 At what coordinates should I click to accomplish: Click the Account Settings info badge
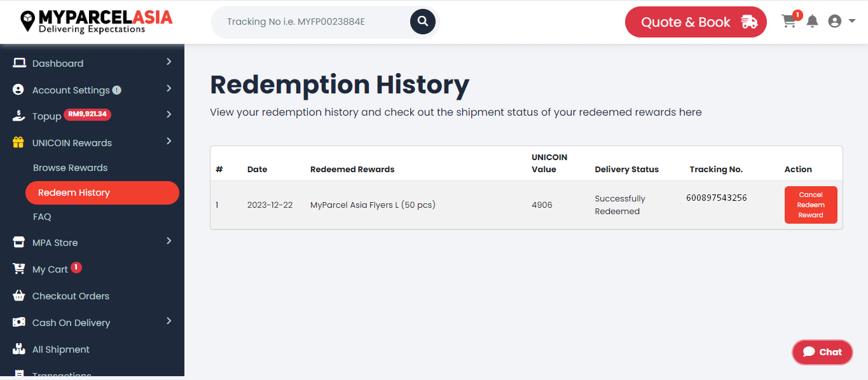117,90
